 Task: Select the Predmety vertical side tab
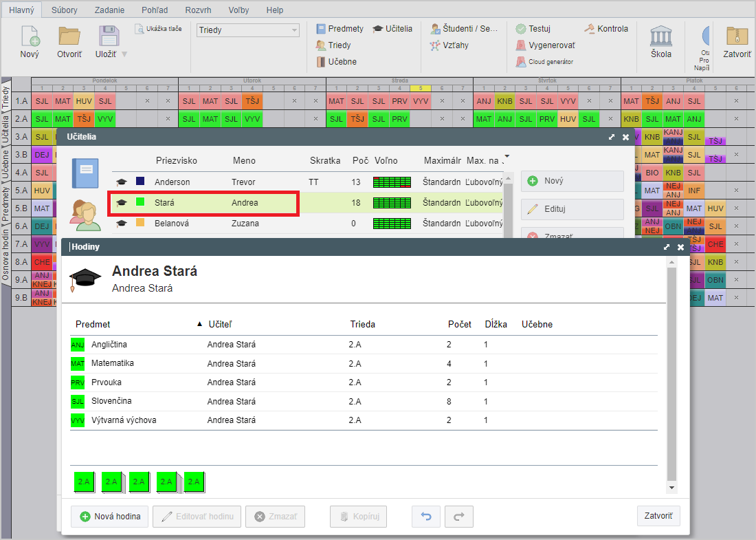[x=5, y=204]
